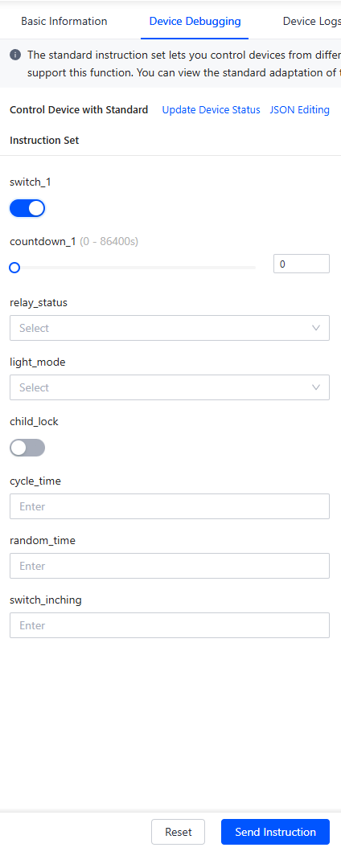Click the relay_status dropdown chevron arrow
Viewport: 341px width, 868px height.
point(316,328)
